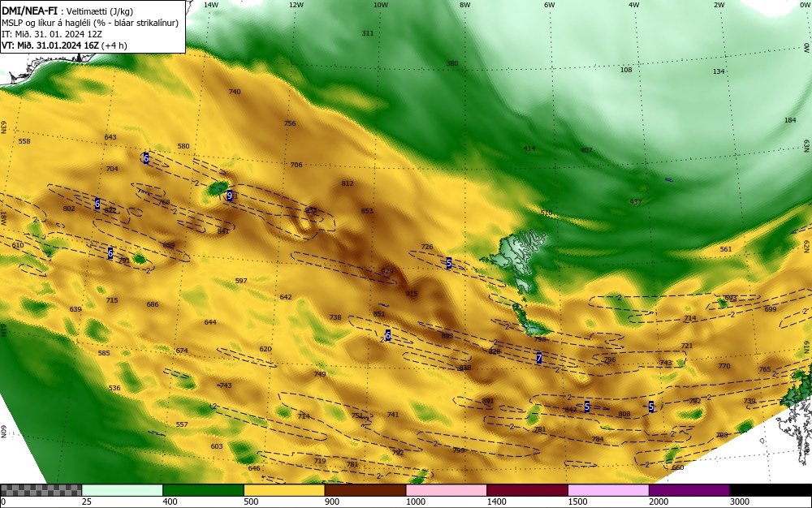The height and width of the screenshot is (508, 812).
Task: Select the light pink 1000–1400 legend swatch
Action: [447, 490]
